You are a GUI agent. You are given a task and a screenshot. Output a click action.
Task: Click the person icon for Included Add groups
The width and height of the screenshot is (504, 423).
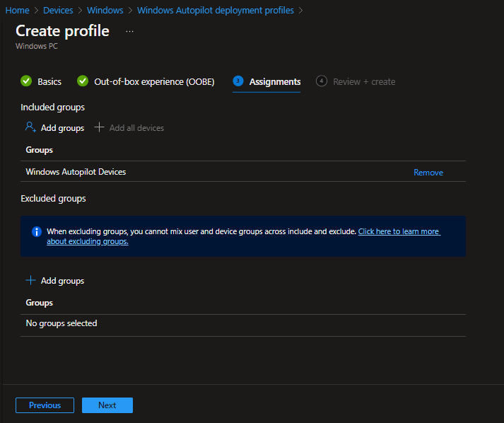point(30,127)
